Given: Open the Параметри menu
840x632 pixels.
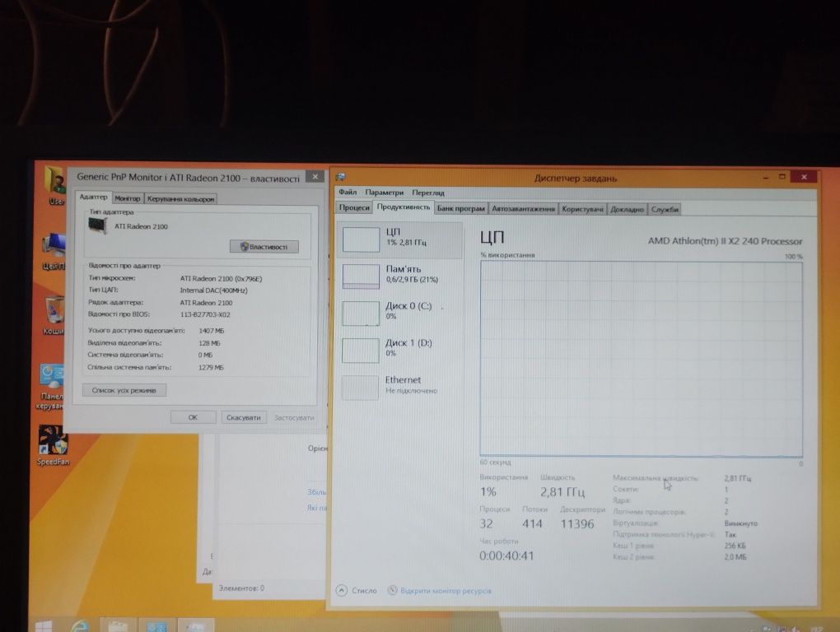Looking at the screenshot, I should click(x=384, y=192).
